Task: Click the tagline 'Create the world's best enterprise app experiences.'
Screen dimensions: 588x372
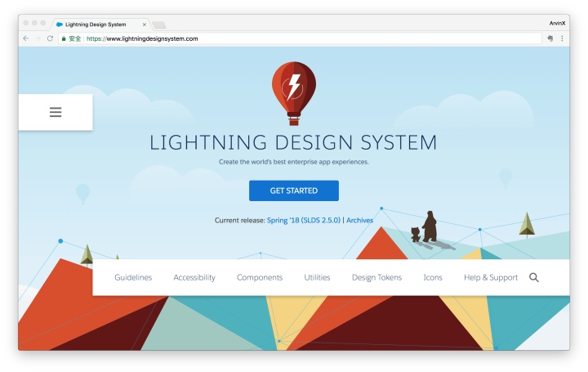Action: [x=294, y=162]
